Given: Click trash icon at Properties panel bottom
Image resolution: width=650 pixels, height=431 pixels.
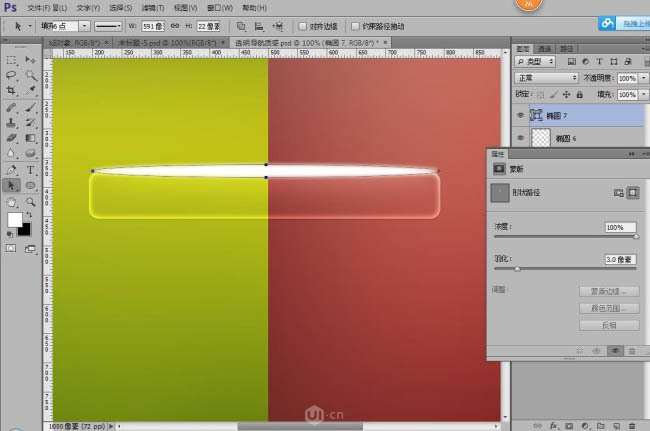Looking at the screenshot, I should 632,351.
